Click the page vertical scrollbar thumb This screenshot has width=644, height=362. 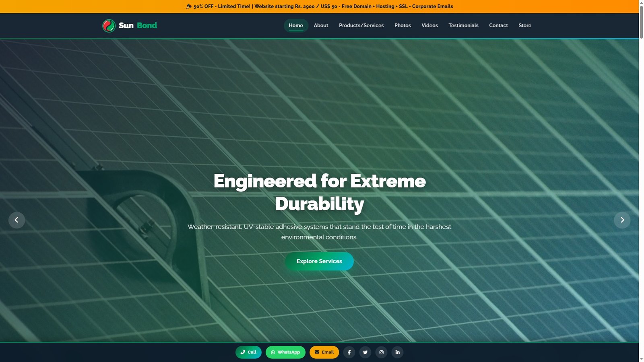[x=641, y=22]
